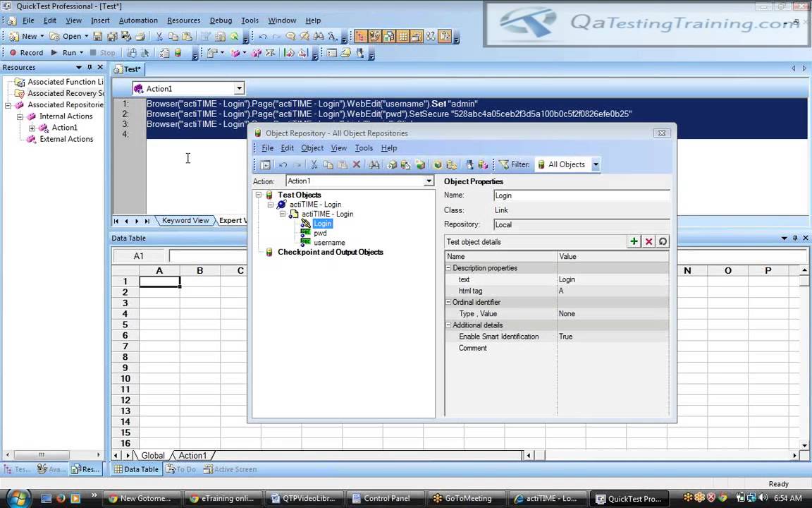Viewport: 812px width, 508px height.
Task: Click red Delete X in Object Repository toolbar
Action: [356, 165]
